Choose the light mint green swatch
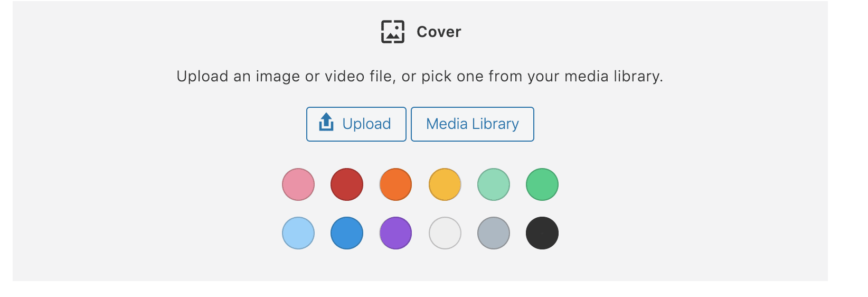Image resolution: width=868 pixels, height=297 pixels. (x=494, y=184)
